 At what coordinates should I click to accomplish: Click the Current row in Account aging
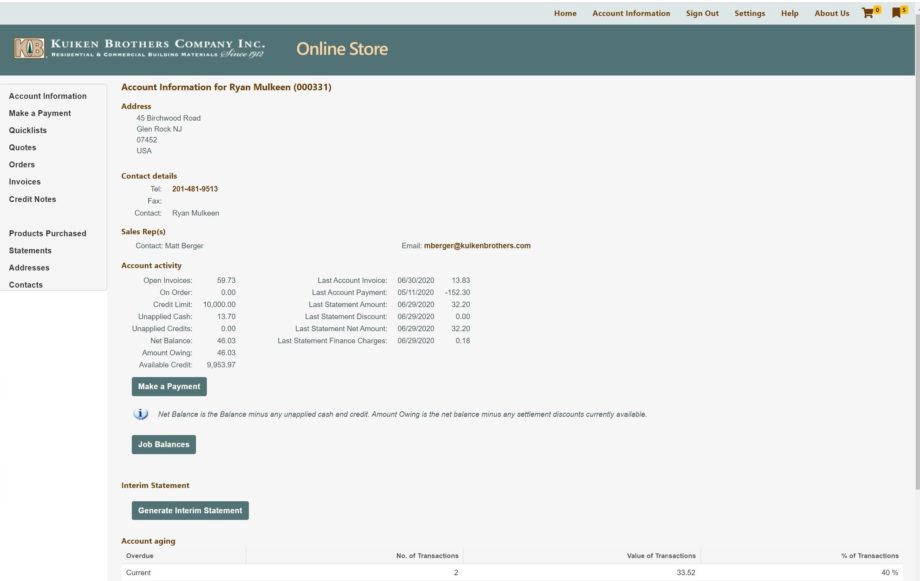(x=512, y=572)
